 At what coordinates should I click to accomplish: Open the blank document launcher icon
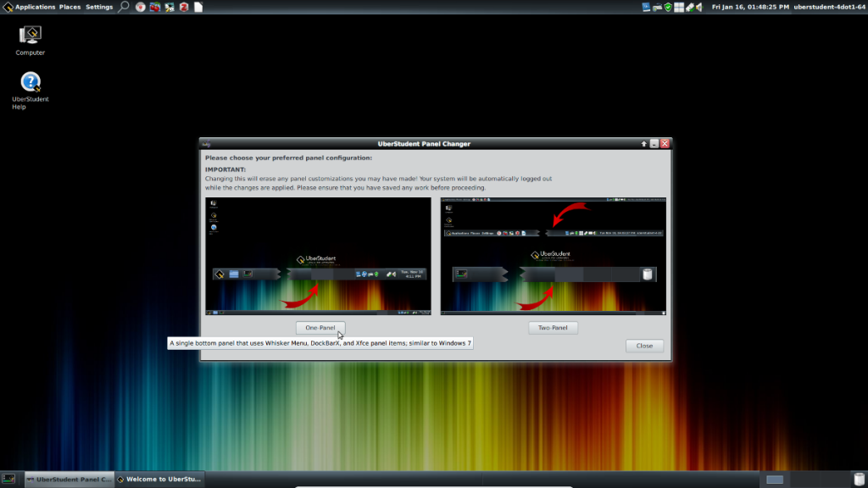(198, 7)
